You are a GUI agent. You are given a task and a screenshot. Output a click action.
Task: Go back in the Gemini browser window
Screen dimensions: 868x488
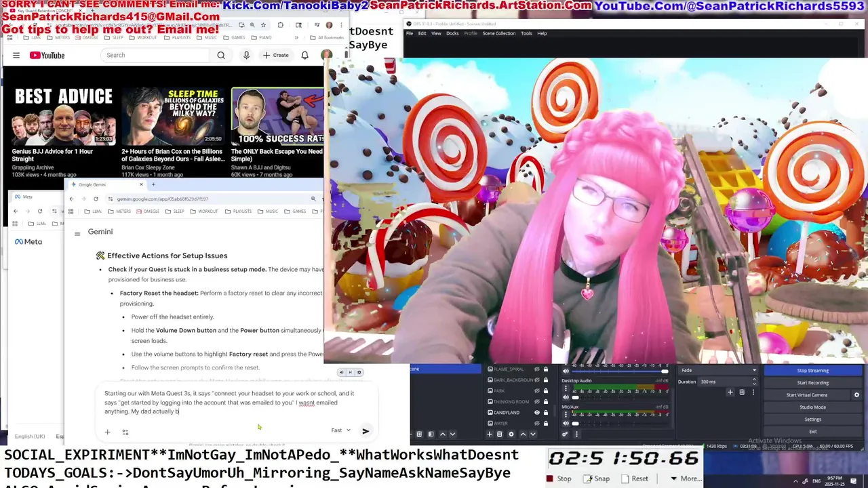(72, 199)
